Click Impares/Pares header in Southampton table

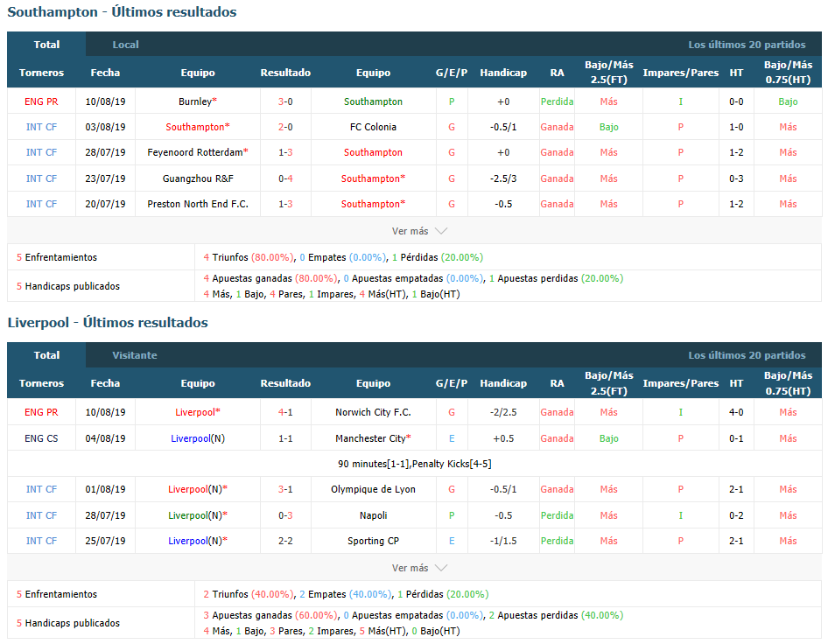(680, 73)
